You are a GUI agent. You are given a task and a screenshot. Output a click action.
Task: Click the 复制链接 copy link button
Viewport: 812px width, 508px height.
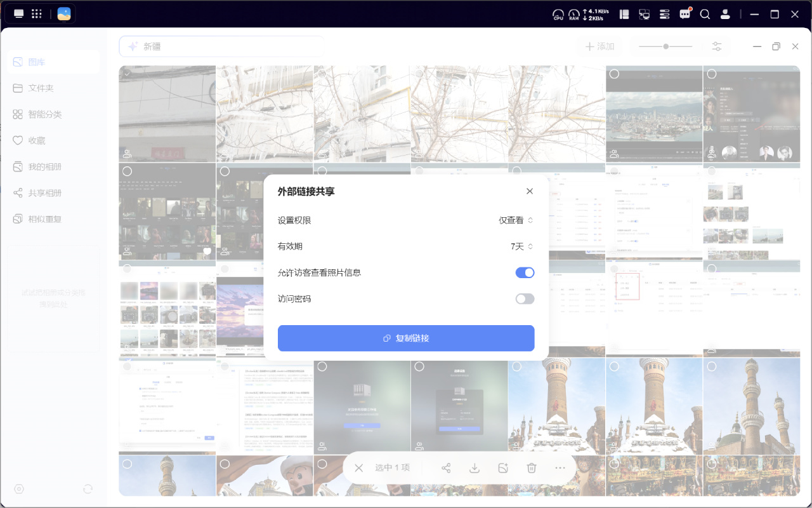point(406,338)
